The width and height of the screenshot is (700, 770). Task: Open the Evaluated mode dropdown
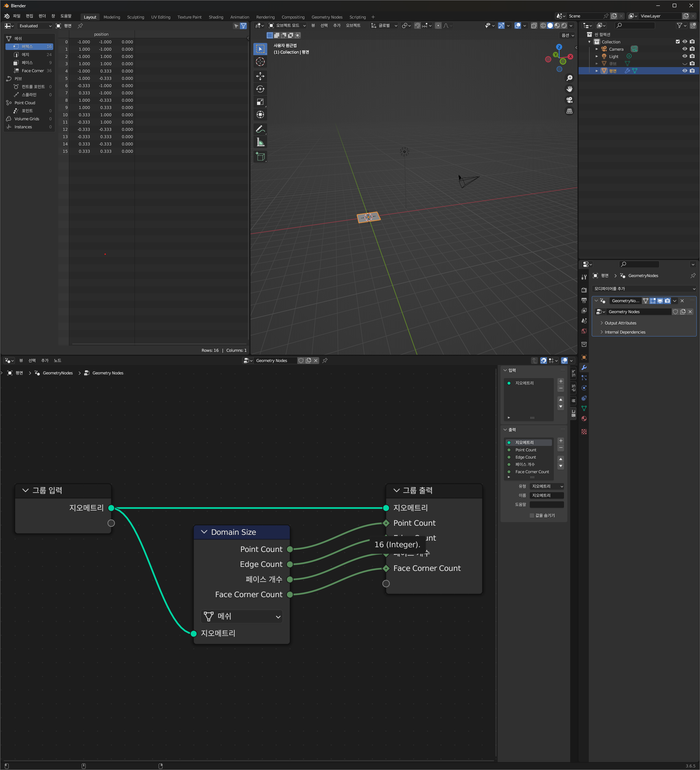35,26
